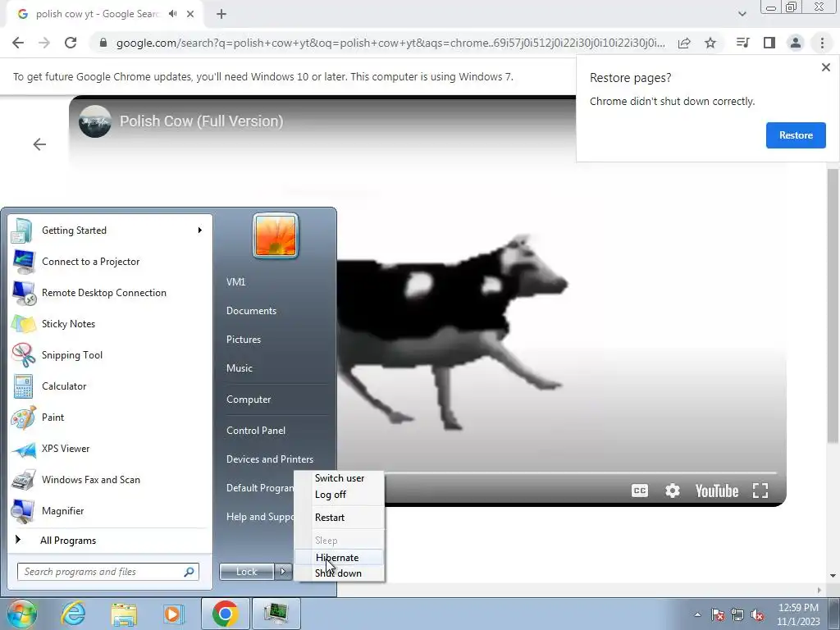Click the video progress bar
The width and height of the screenshot is (840, 630).
[x=580, y=473]
